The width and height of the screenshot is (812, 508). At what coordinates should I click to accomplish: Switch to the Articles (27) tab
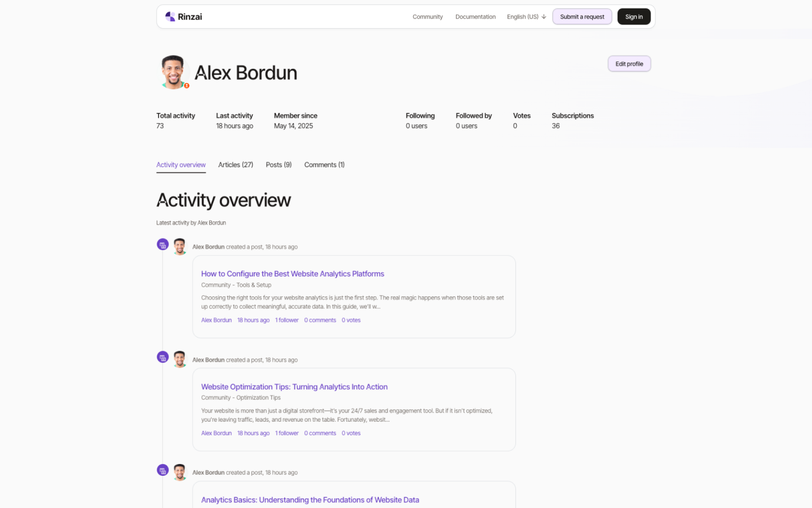click(236, 165)
